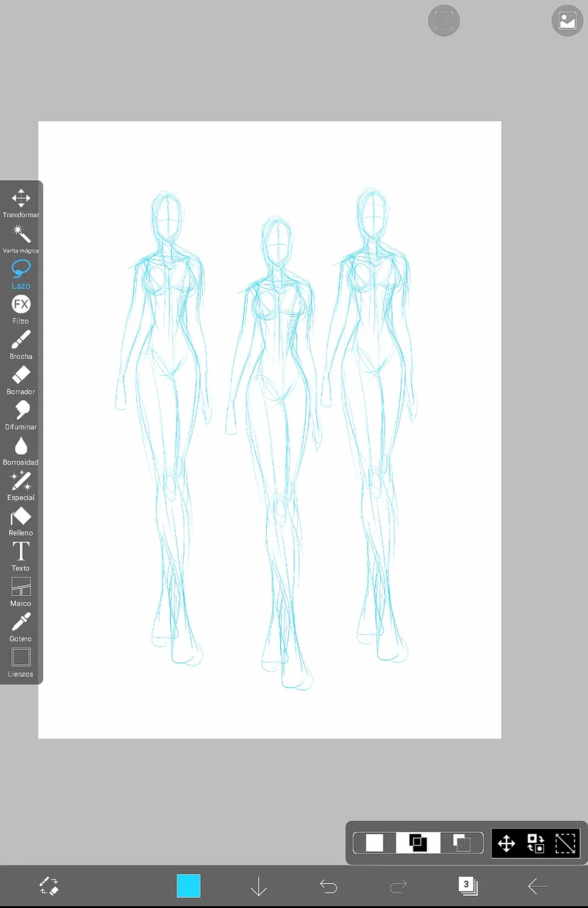Open the Filtro (FX) tool
The height and width of the screenshot is (908, 588).
coord(21,310)
